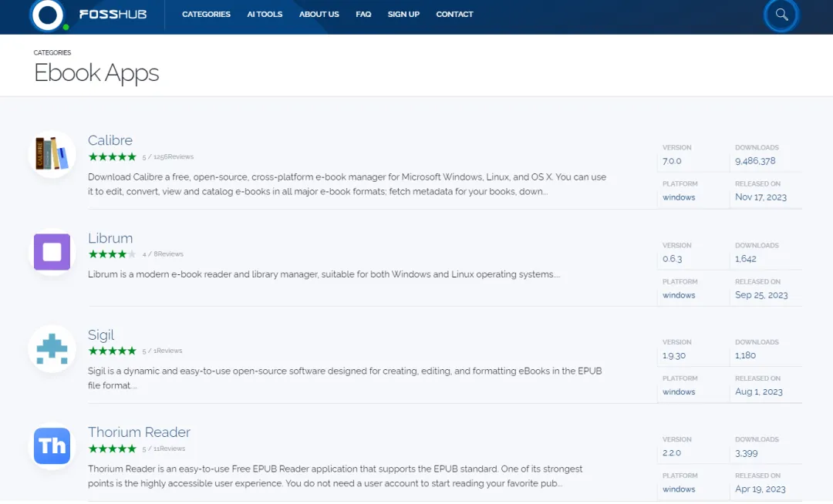Click Calibre version 7.0.0 value
The image size is (833, 504).
pyautogui.click(x=672, y=161)
